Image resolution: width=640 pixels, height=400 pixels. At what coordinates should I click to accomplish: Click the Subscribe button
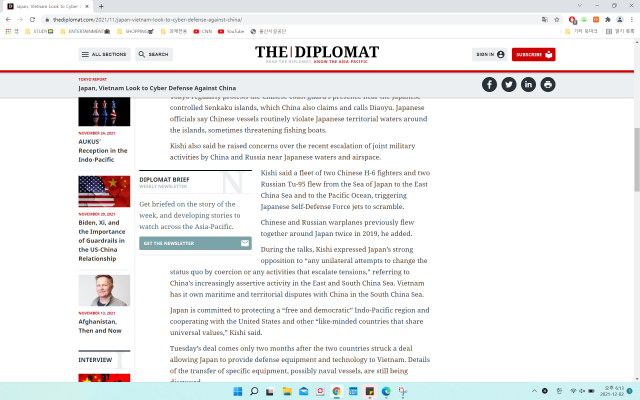click(x=534, y=54)
